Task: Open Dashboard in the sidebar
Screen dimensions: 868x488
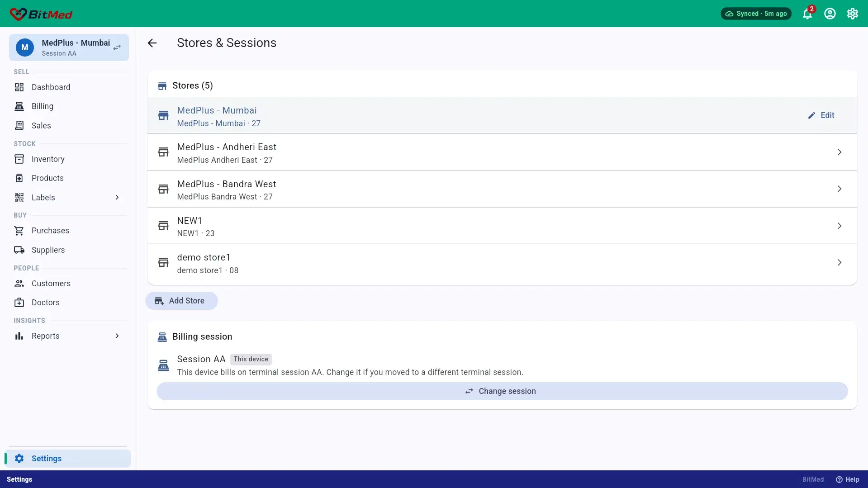Action: tap(68, 87)
